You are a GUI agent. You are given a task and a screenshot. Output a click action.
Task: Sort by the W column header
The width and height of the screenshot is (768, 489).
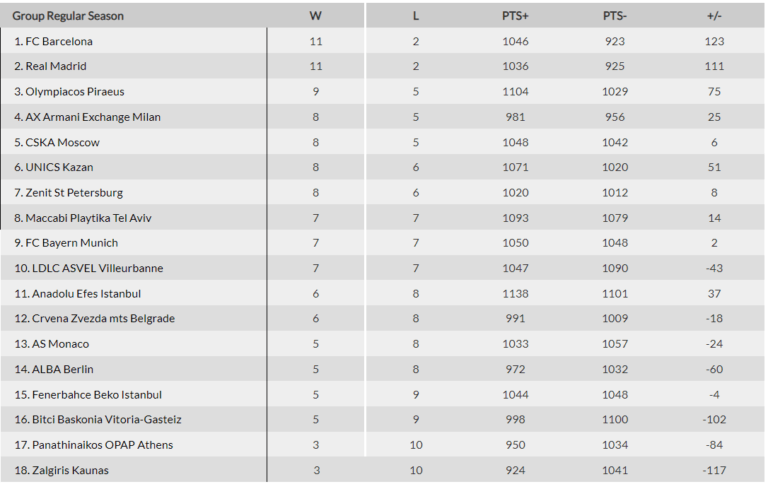point(316,16)
